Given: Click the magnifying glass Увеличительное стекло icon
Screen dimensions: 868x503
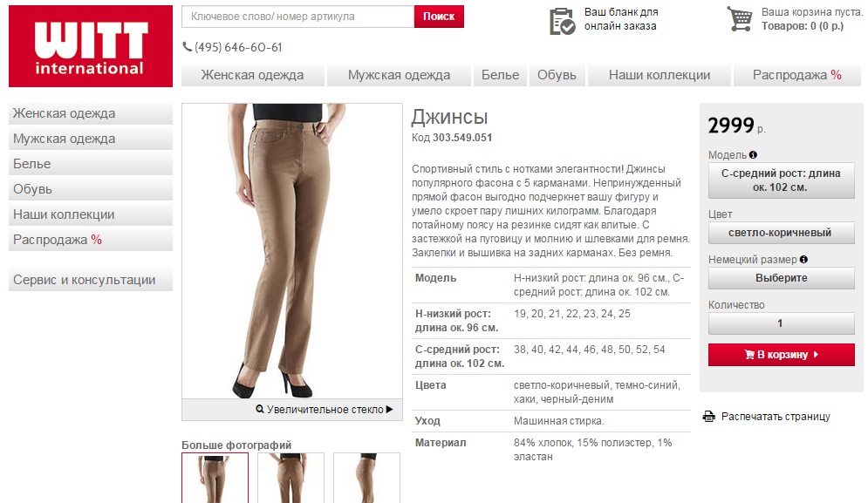Looking at the screenshot, I should tap(260, 409).
